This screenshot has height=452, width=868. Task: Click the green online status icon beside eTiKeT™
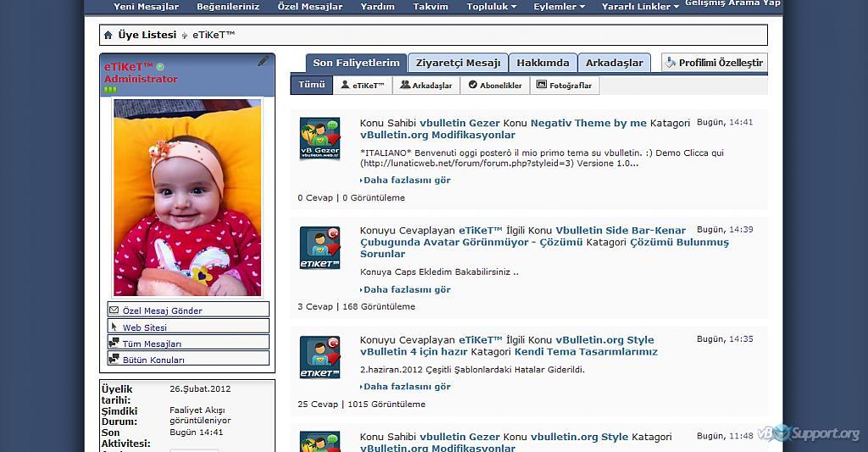click(x=160, y=67)
